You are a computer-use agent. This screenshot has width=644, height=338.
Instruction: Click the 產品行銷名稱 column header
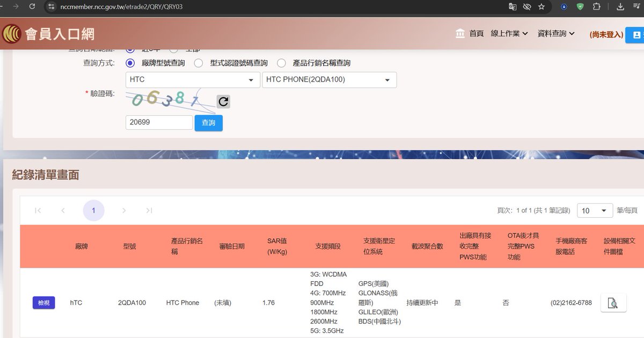point(187,246)
